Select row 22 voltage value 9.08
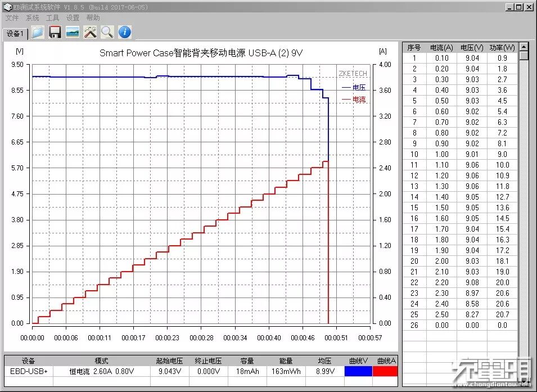Viewport: 537px width, 392px height. [472, 282]
